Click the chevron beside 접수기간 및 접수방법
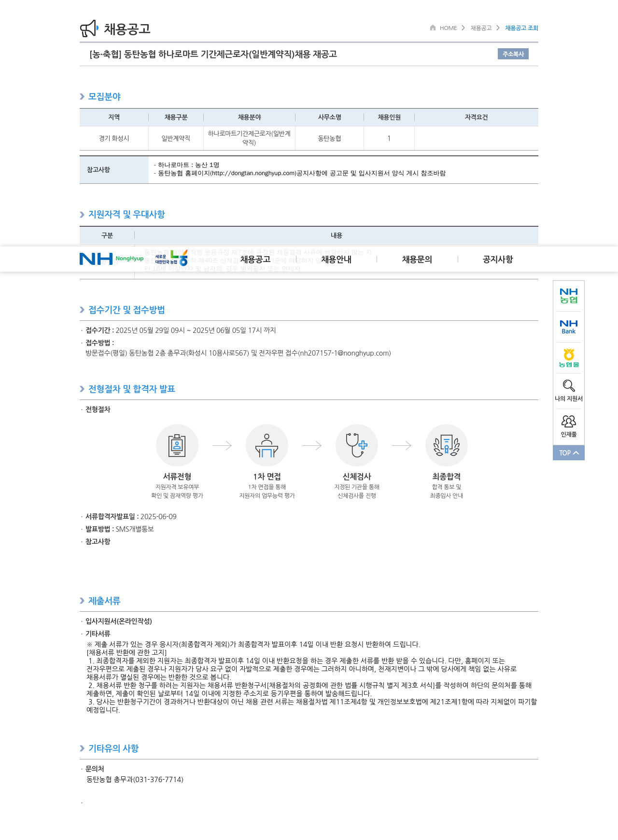This screenshot has width=618, height=840. (x=82, y=310)
